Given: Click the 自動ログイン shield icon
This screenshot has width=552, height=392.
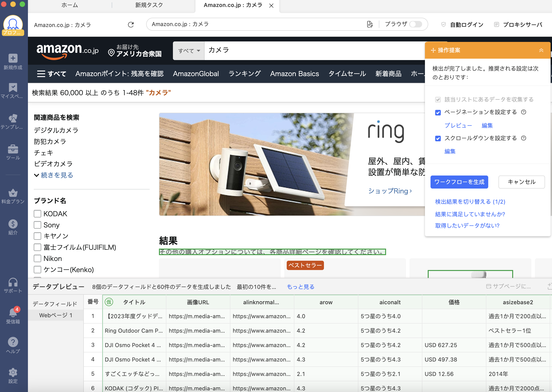Looking at the screenshot, I should pyautogui.click(x=443, y=25).
